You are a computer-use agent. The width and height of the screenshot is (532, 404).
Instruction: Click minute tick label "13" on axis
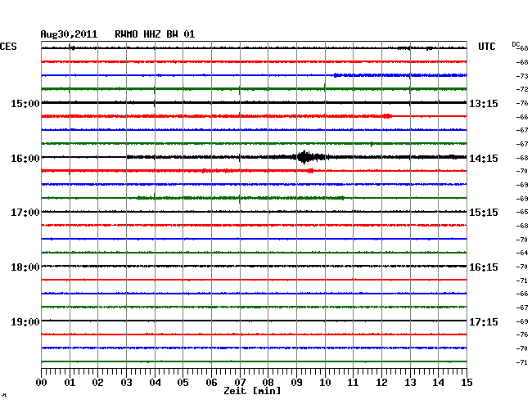410,382
